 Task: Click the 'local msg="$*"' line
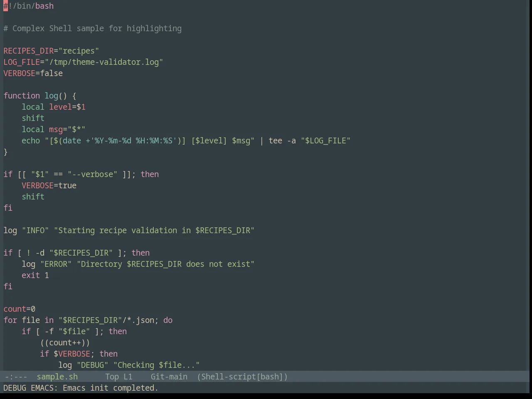pos(54,129)
